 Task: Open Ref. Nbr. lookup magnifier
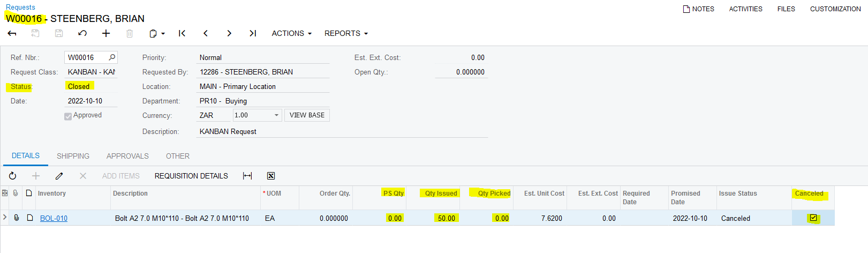(x=112, y=57)
